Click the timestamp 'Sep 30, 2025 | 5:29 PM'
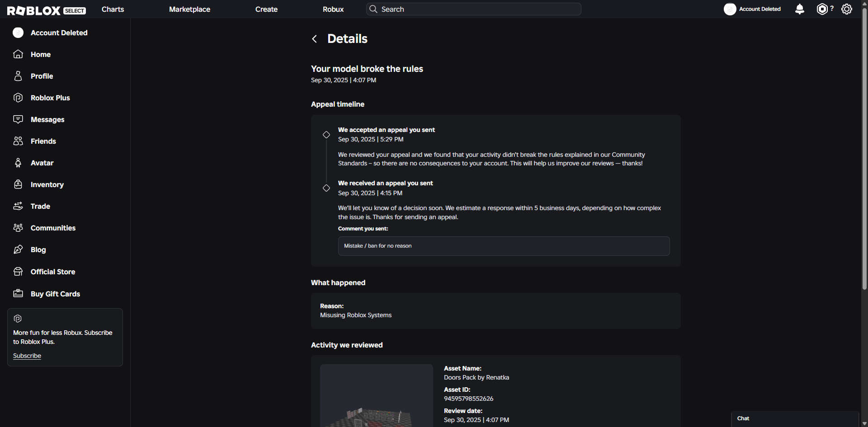 (371, 139)
